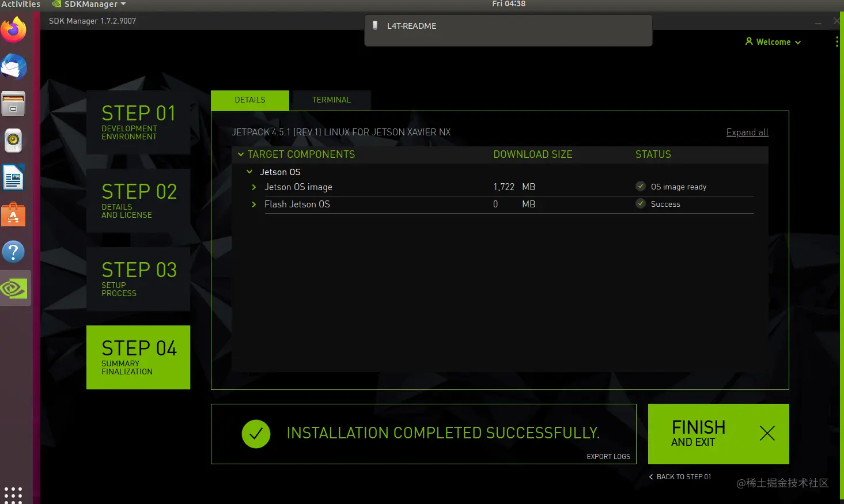Image resolution: width=844 pixels, height=504 pixels.
Task: Open Rhythmbox speaker icon in dock
Action: coord(14,141)
